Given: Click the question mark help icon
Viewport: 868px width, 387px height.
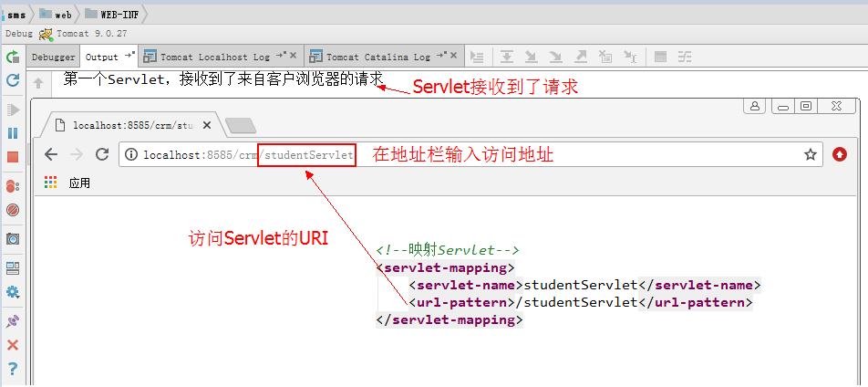Looking at the screenshot, I should click(13, 369).
